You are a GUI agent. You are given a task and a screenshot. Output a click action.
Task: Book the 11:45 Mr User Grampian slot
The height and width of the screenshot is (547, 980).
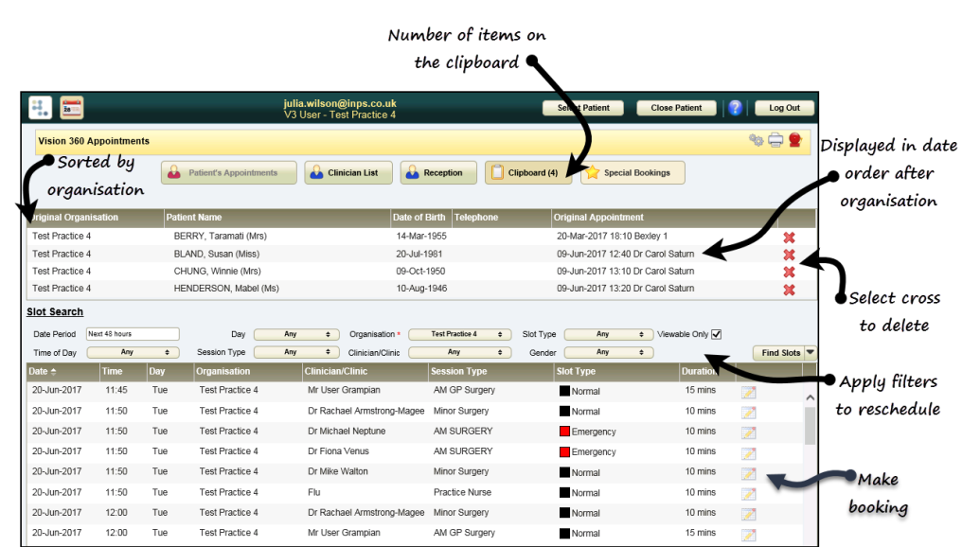[749, 391]
